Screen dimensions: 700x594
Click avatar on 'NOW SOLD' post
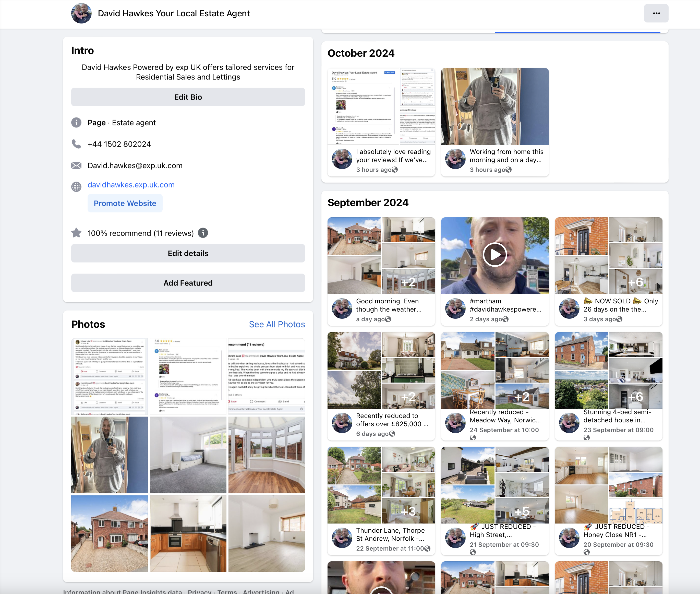pos(569,308)
